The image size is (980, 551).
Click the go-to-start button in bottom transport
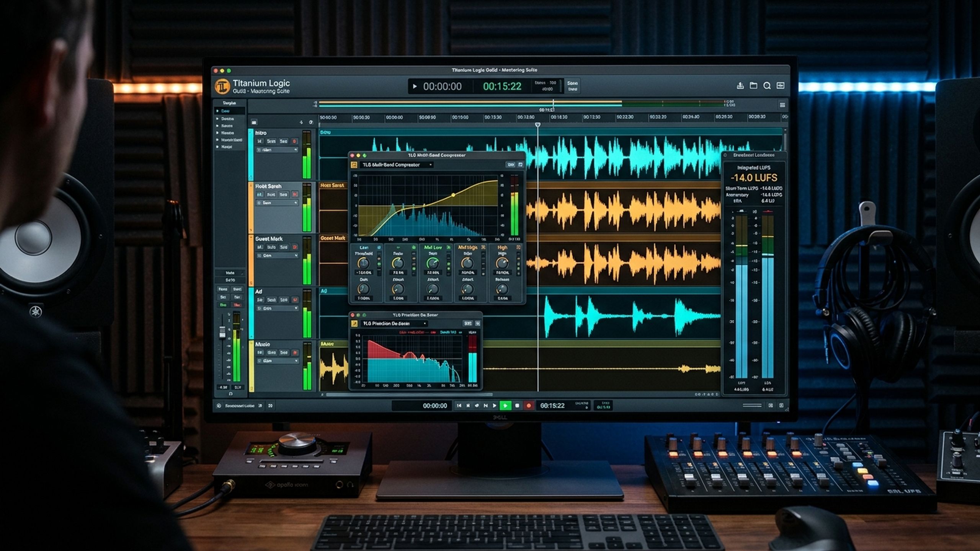click(x=459, y=406)
